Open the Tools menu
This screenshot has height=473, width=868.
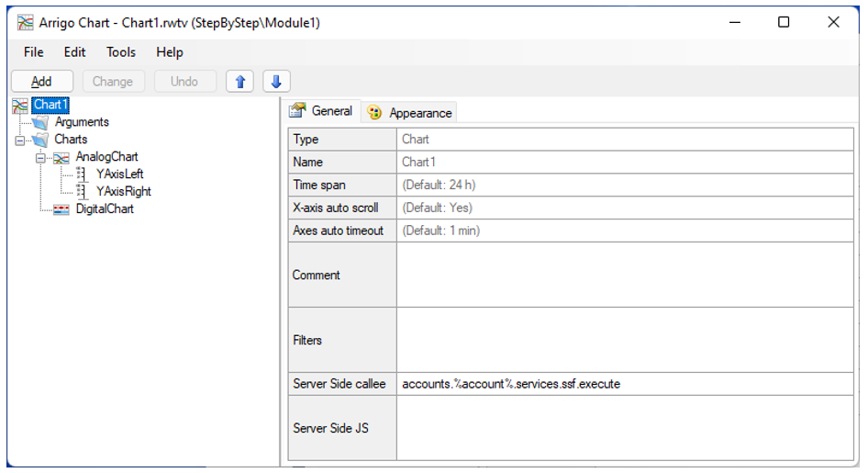121,52
